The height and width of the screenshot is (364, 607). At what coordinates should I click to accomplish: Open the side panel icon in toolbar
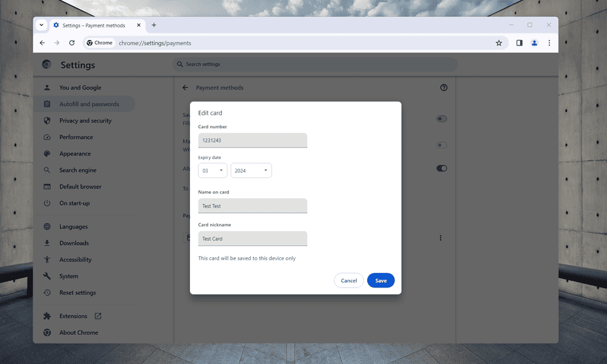pyautogui.click(x=519, y=43)
